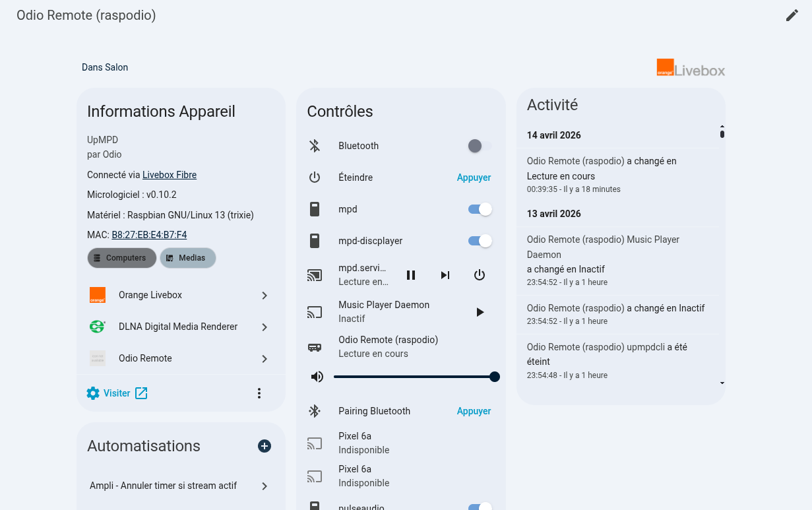Expand the Orange Livebox entry
Screen dimensions: 812x510
(x=265, y=296)
